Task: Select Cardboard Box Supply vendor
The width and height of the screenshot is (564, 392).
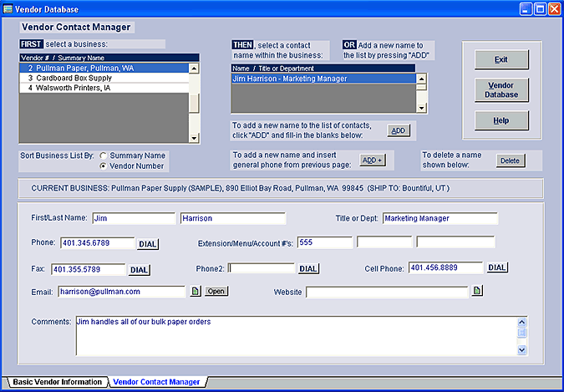Action: click(104, 78)
